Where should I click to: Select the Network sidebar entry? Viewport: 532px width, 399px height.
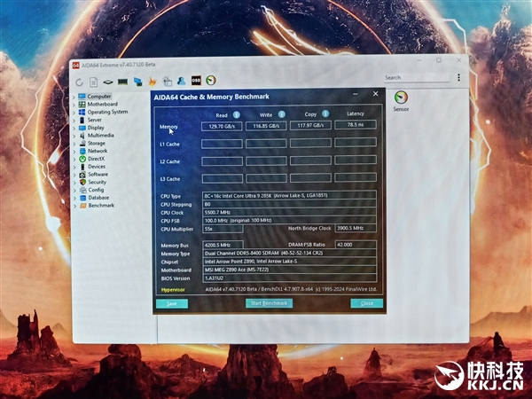[97, 151]
